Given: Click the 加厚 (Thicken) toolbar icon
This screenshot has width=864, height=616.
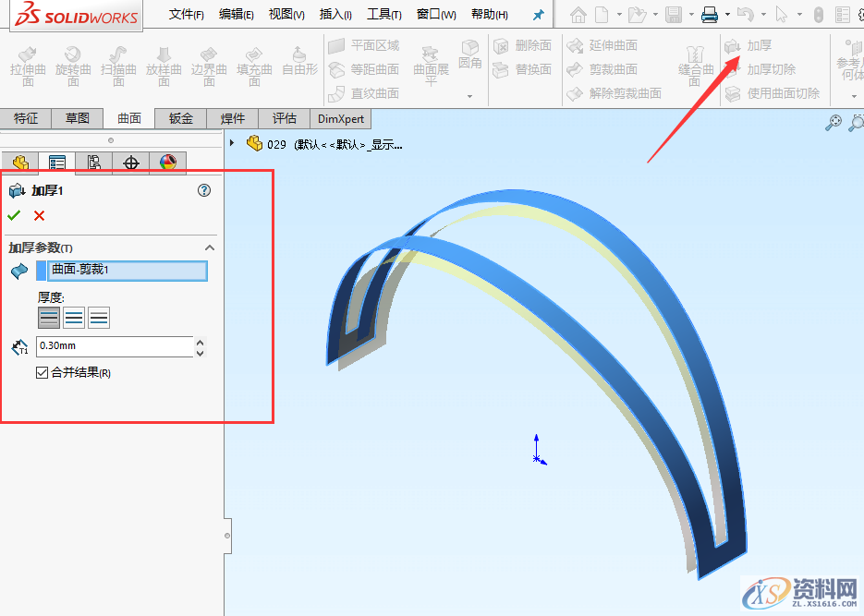Looking at the screenshot, I should [739, 44].
